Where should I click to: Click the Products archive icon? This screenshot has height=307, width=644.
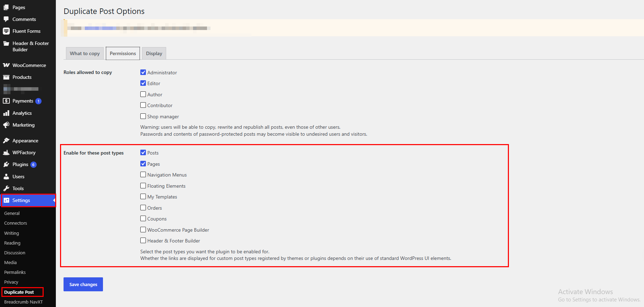tap(6, 77)
